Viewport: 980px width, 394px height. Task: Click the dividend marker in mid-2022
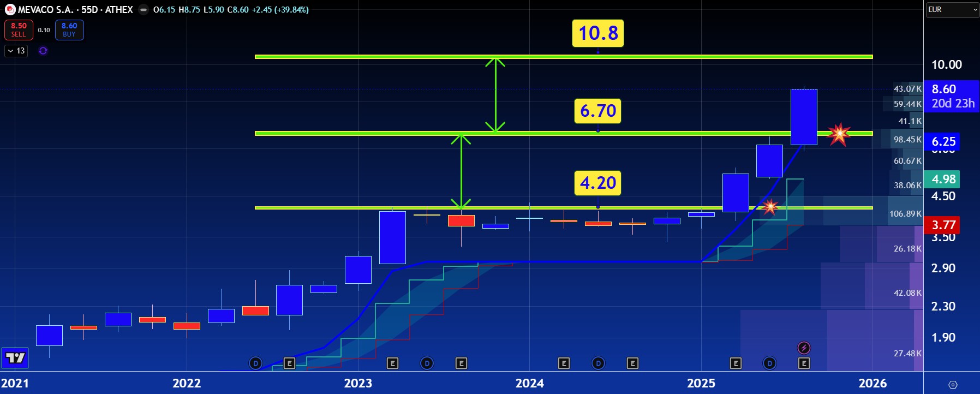pyautogui.click(x=255, y=363)
